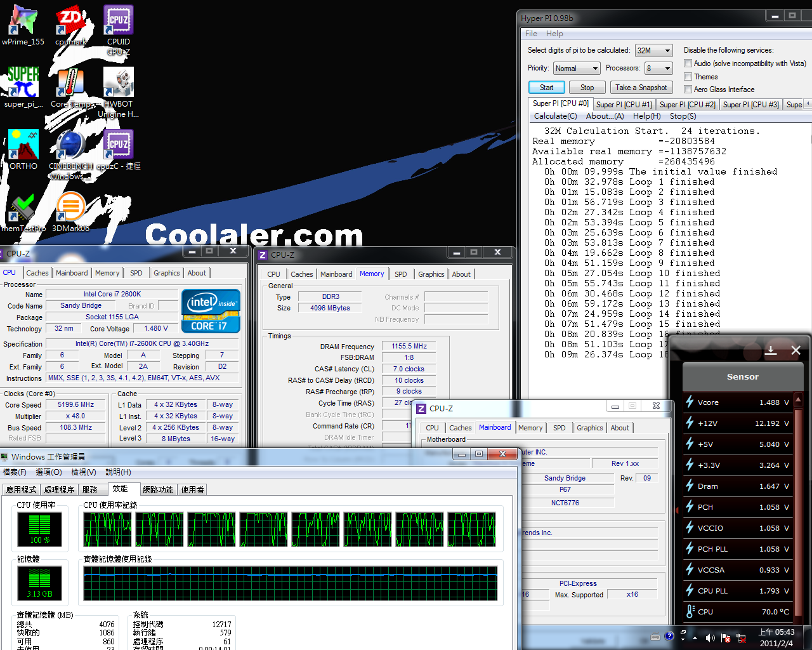
Task: Select the cpuzC shortcut desktop icon
Action: point(118,149)
